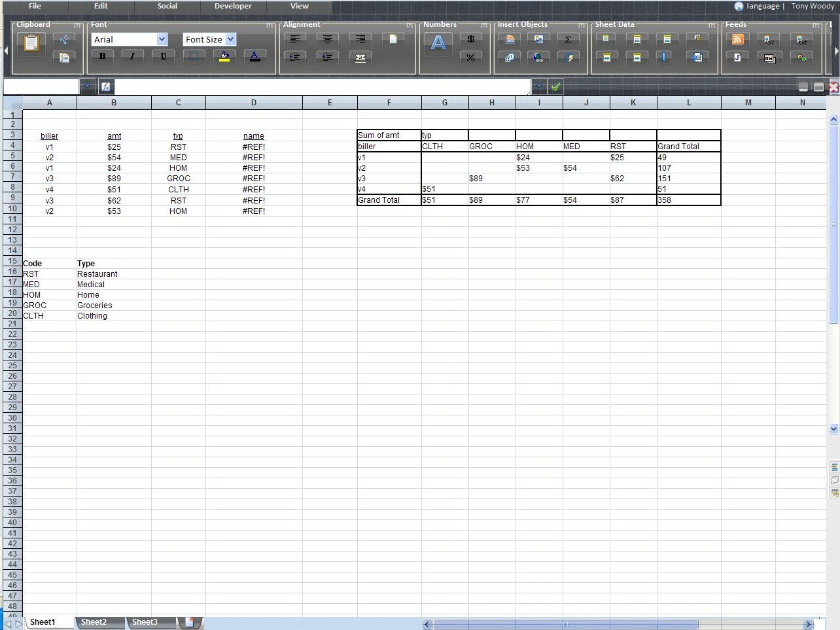The image size is (840, 630).
Task: Click the language link
Action: click(763, 6)
